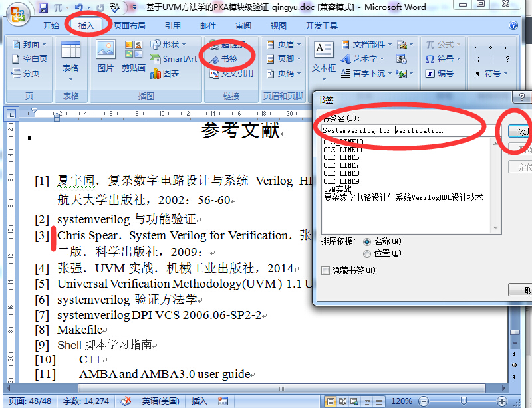This screenshot has width=532, height=408.
Task: Click the bookmark (书签) command
Action: (223, 59)
